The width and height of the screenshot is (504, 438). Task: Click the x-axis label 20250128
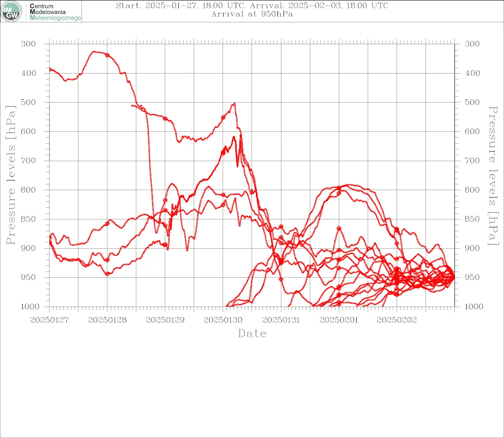click(107, 320)
